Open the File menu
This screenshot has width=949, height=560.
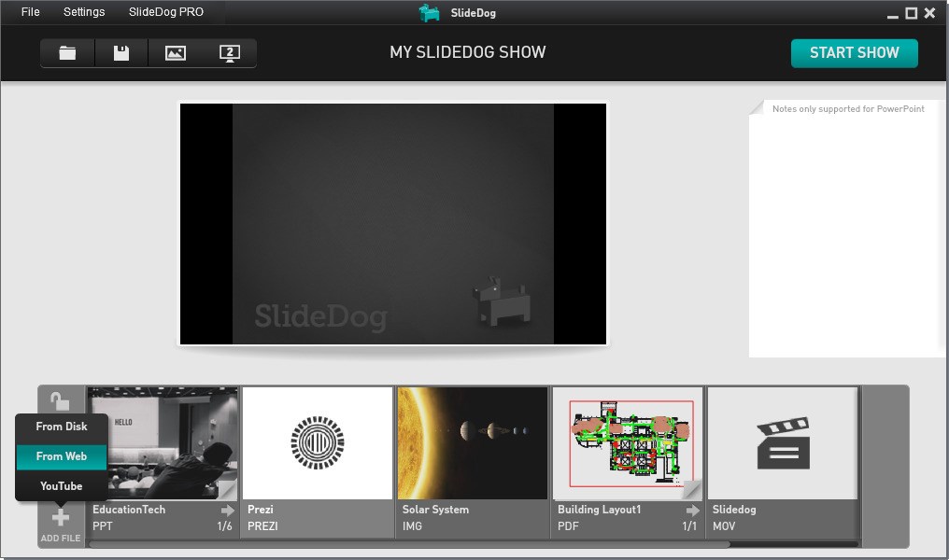[29, 12]
